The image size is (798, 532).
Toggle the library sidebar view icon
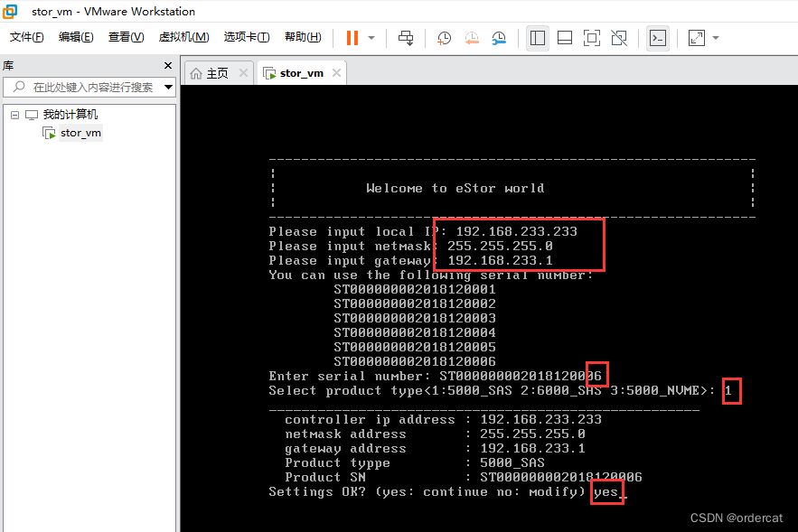coord(538,38)
